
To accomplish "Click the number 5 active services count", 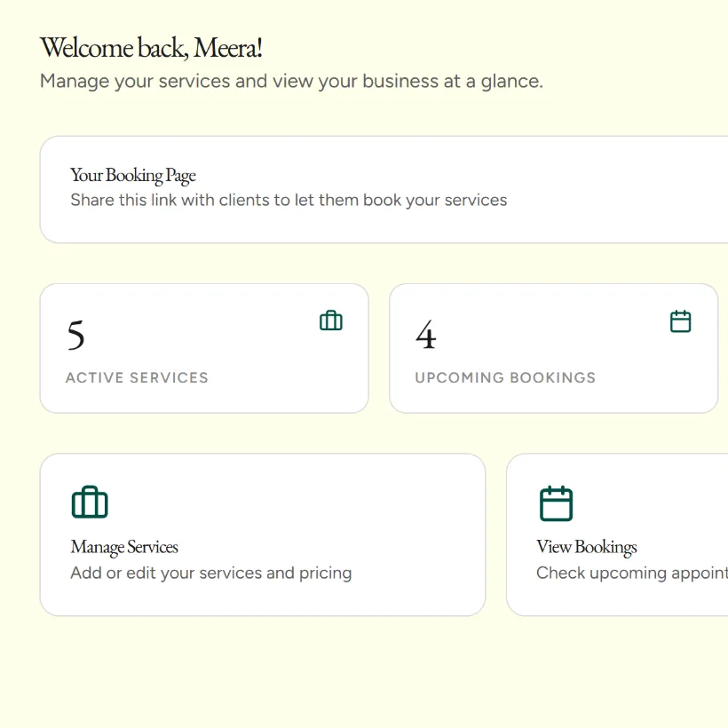I will (x=75, y=335).
